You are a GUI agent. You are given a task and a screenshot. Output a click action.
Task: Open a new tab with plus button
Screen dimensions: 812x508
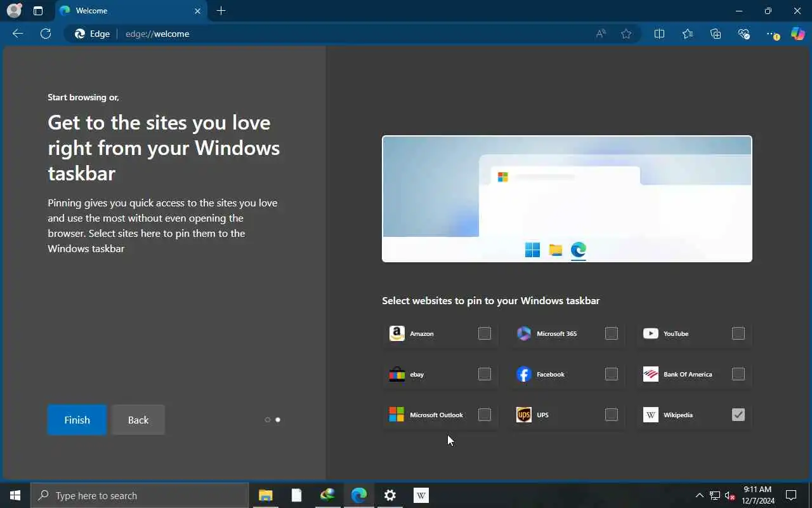click(221, 11)
